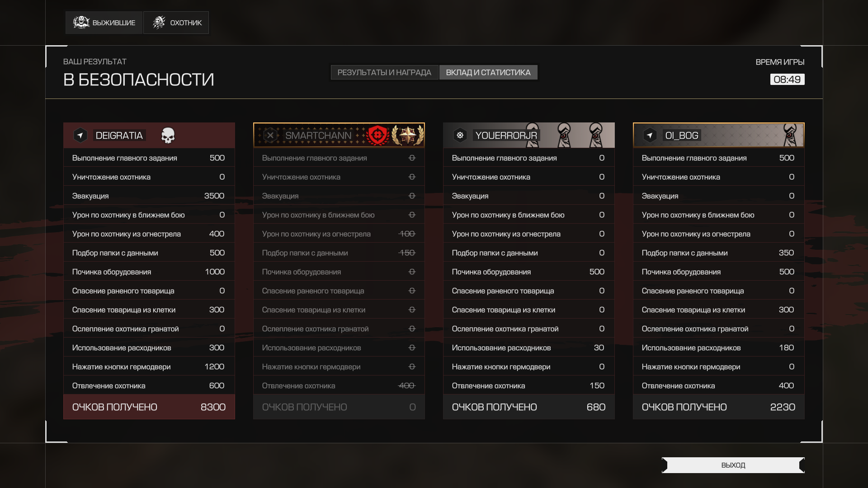Click DEIGRATIA's total score 8300 row
This screenshot has height=488, width=868.
149,407
